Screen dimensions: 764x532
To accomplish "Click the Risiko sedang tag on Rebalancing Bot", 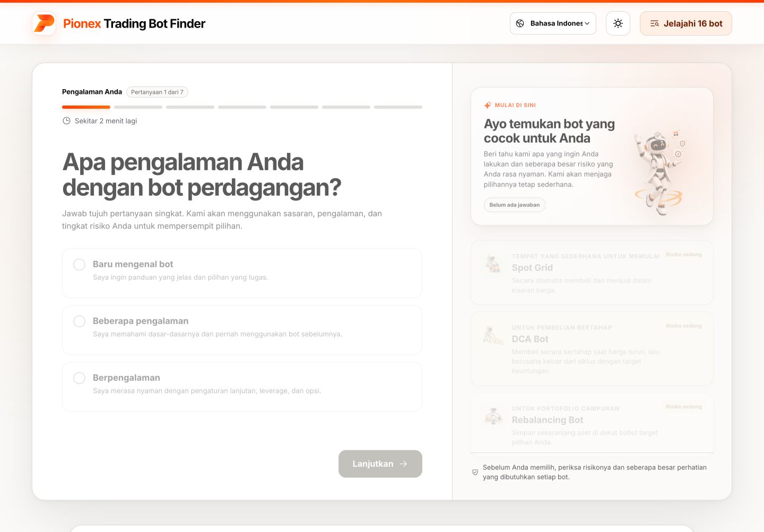I will [x=684, y=407].
